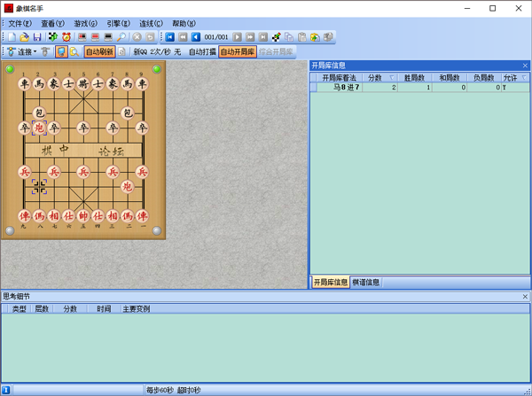
Task: Open the 查看(V) menu
Action: pos(52,23)
